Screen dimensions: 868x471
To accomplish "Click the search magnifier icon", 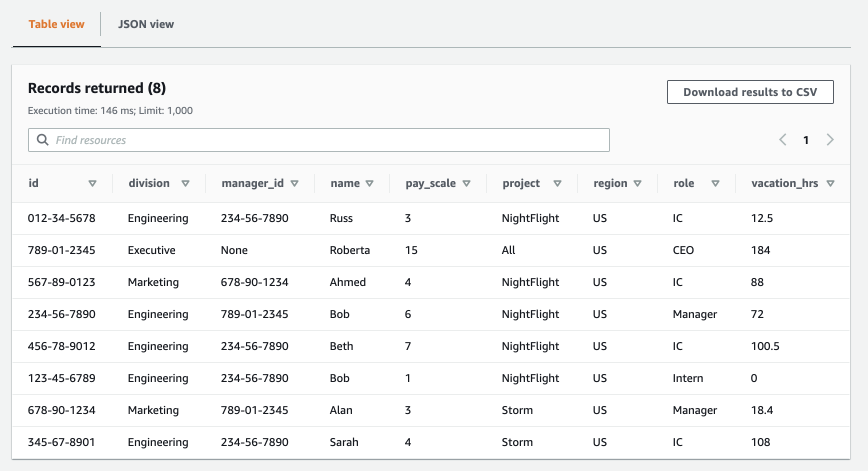I will (x=43, y=140).
